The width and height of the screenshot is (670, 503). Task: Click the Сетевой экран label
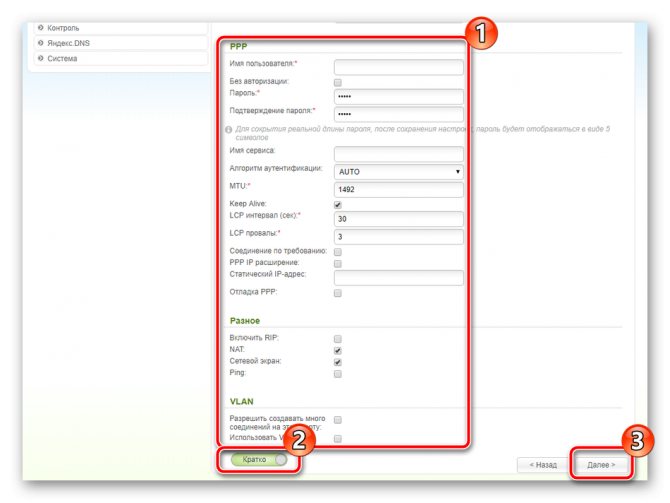255,361
